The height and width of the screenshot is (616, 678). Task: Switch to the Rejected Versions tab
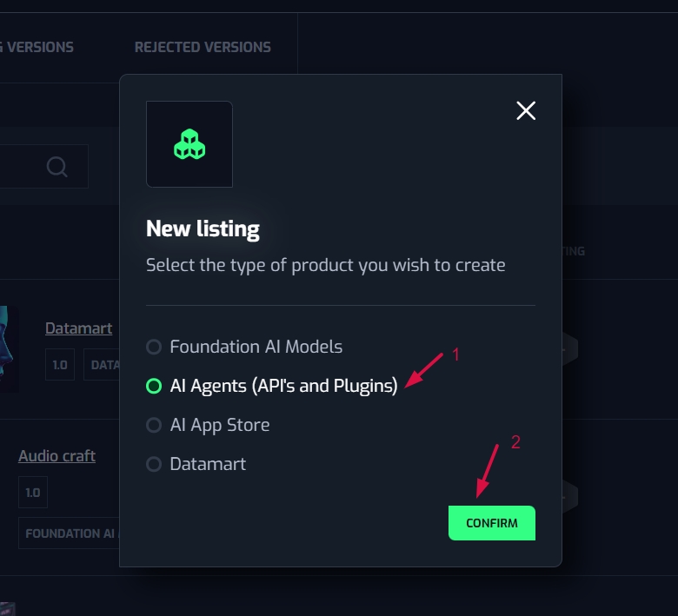(x=203, y=47)
